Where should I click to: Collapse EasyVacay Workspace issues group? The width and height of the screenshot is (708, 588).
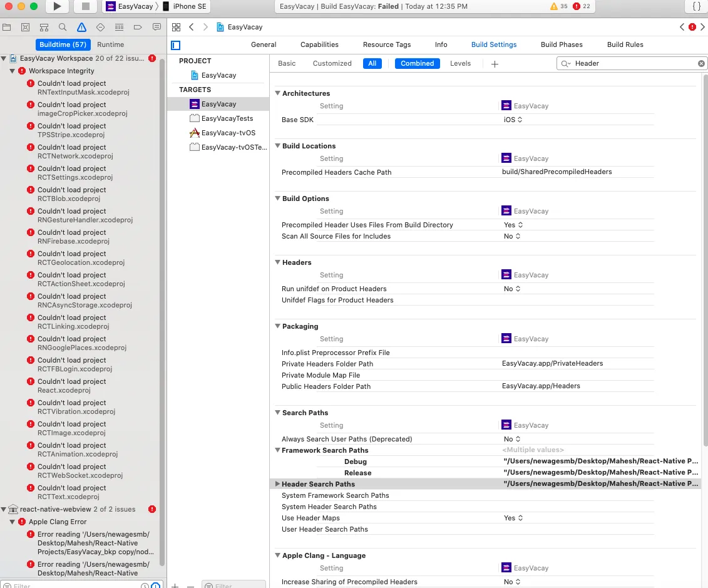(x=4, y=58)
